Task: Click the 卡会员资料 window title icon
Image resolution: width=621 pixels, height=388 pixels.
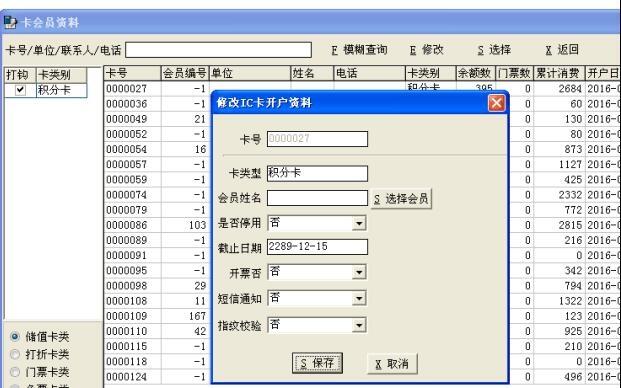Action: tap(10, 22)
